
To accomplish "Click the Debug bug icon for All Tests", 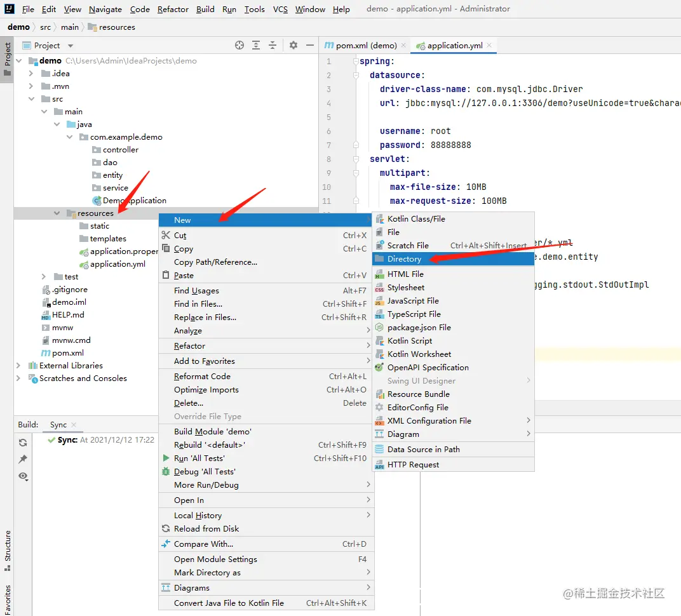I will point(166,471).
